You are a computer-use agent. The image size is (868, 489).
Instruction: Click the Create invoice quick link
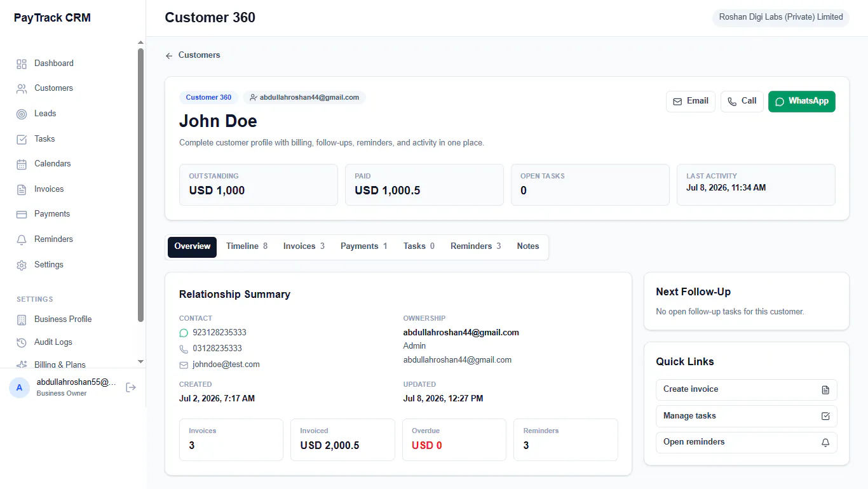(747, 390)
